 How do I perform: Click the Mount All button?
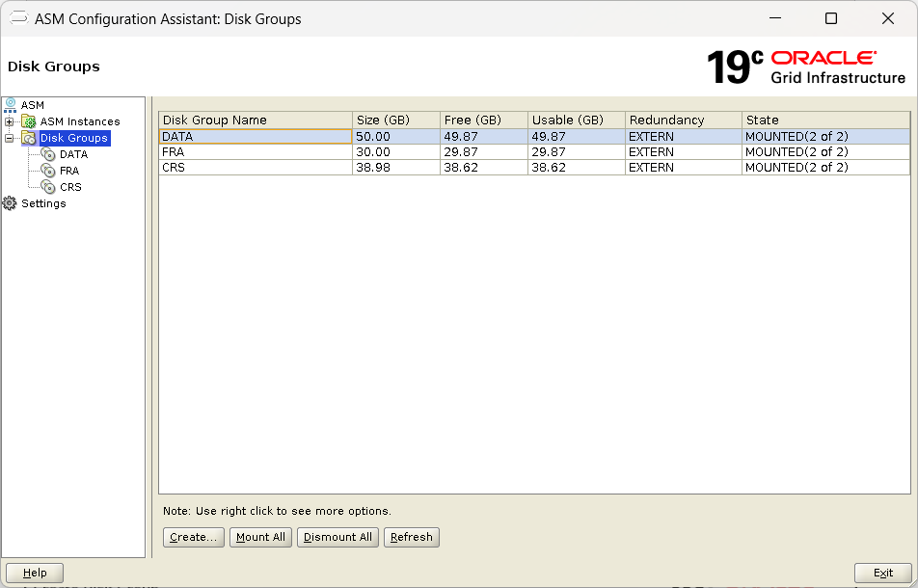tap(260, 537)
